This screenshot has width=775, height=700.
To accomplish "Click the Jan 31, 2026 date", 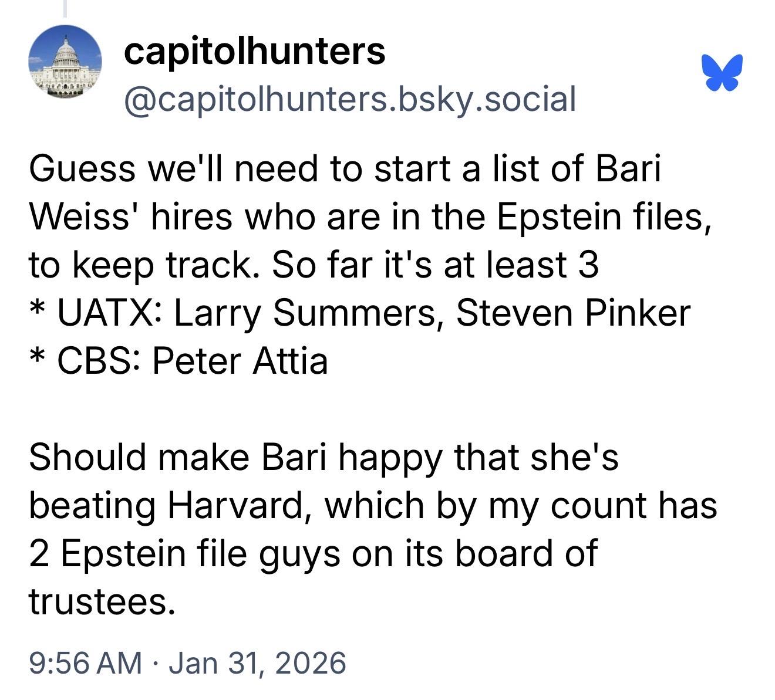I will (257, 663).
